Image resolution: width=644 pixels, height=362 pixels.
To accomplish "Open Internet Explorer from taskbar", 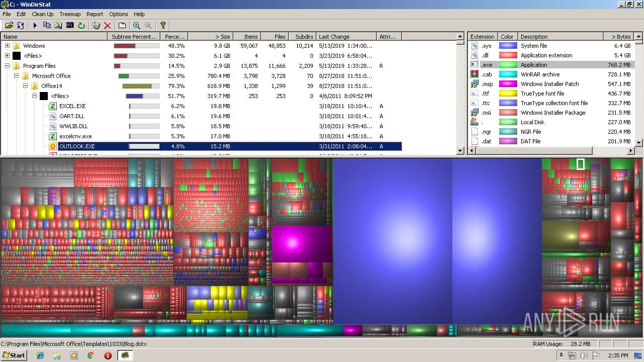I will [41, 355].
